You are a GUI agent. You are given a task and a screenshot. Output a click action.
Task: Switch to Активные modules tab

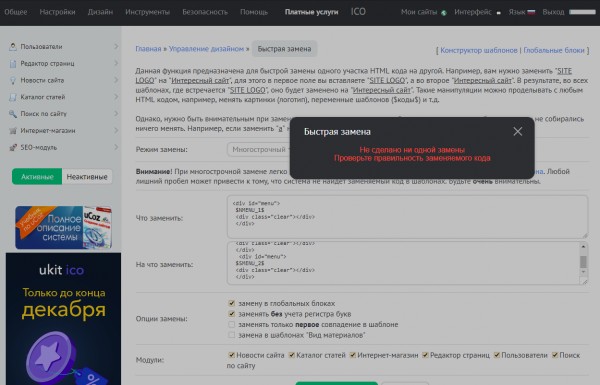[x=37, y=176]
